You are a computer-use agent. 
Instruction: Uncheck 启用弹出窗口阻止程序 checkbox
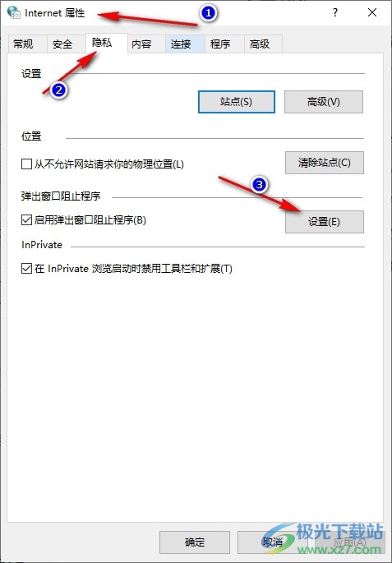(26, 219)
